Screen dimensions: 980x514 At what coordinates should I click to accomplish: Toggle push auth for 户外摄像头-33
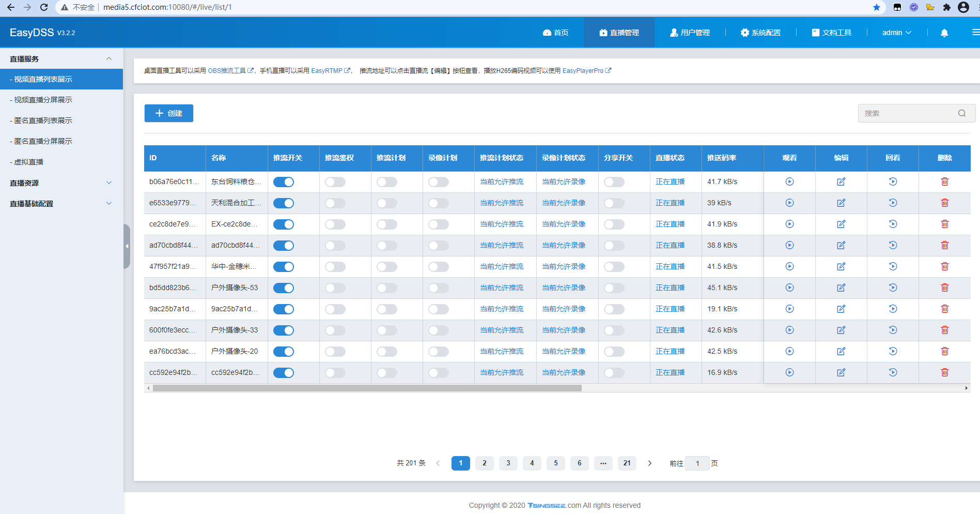click(x=335, y=330)
